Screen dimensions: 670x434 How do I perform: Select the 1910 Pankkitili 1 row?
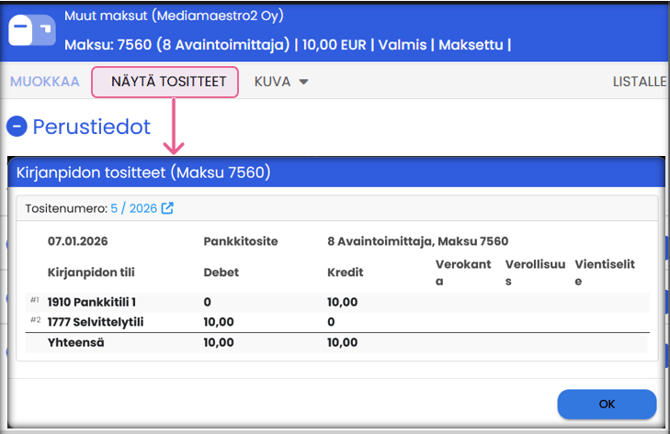92,301
